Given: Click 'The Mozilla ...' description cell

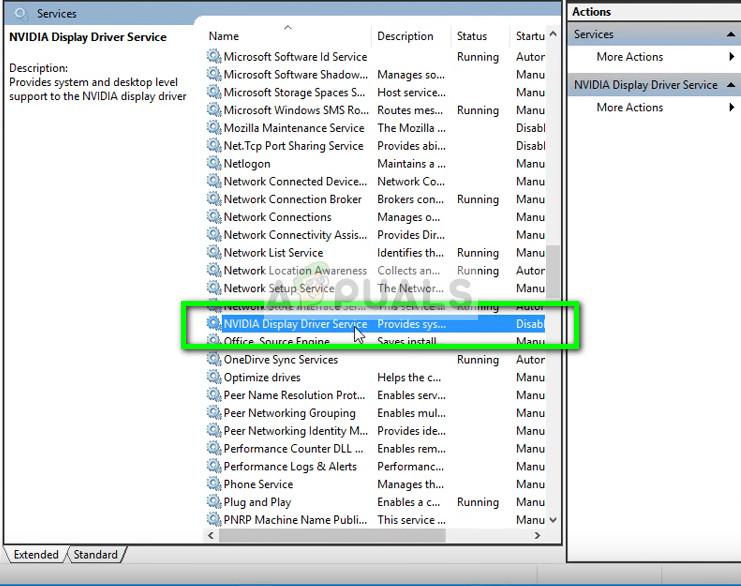Looking at the screenshot, I should tap(411, 128).
